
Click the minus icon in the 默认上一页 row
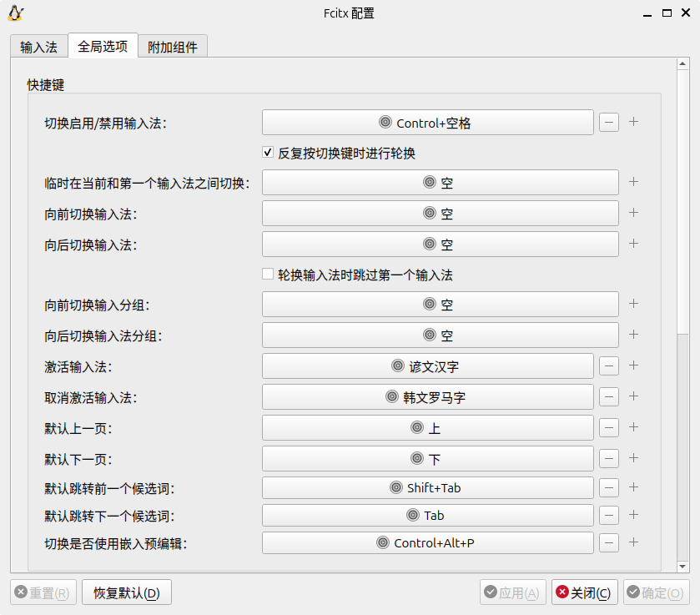[609, 428]
